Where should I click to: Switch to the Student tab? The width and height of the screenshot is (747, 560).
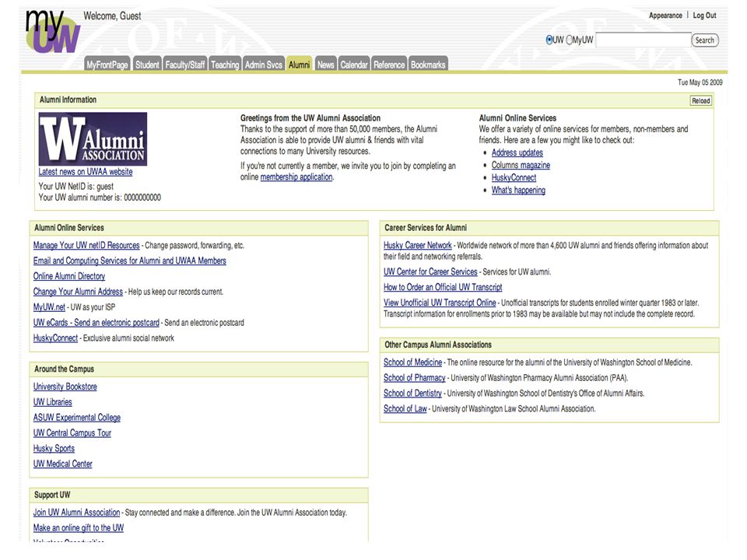tap(147, 65)
